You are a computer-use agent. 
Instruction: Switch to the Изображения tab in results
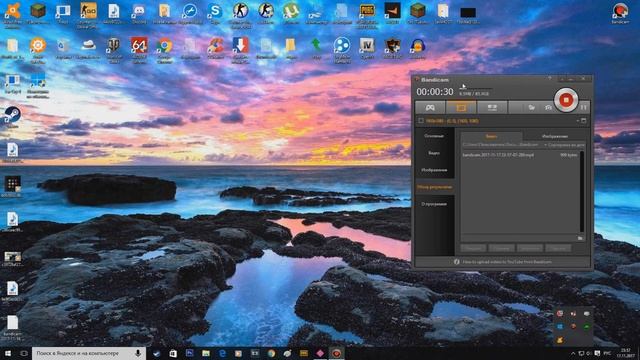coord(555,136)
